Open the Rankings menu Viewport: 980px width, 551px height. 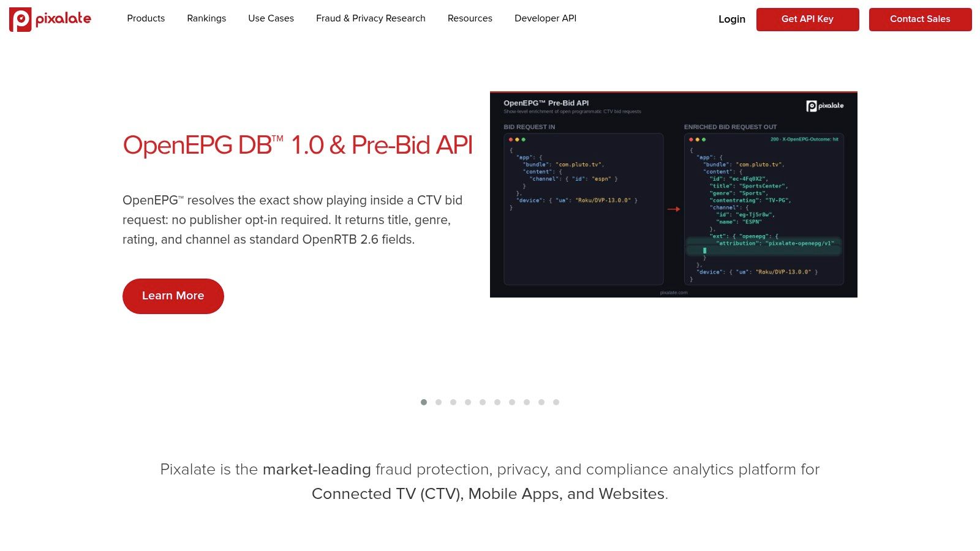pyautogui.click(x=206, y=18)
